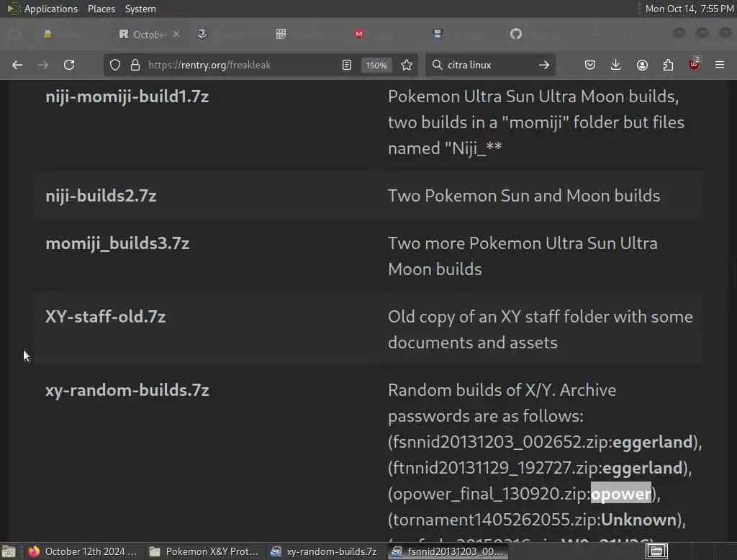Open the downloads panel
This screenshot has height=560, width=737.
[x=616, y=65]
